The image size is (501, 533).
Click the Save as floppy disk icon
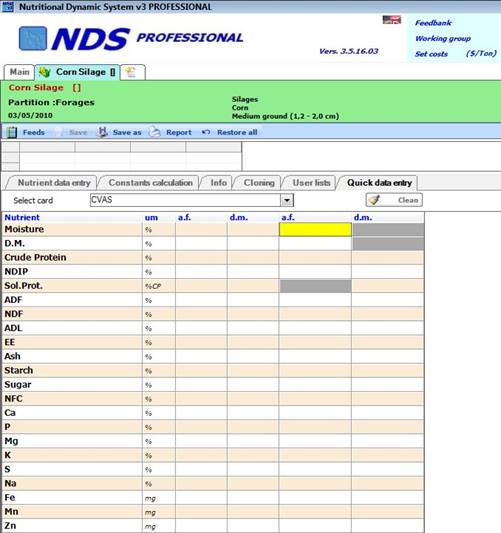click(102, 132)
